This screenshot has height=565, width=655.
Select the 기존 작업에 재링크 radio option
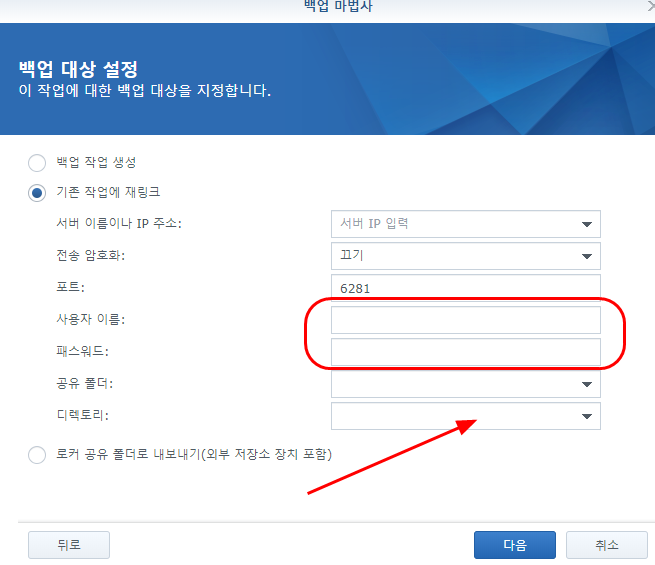[37, 193]
